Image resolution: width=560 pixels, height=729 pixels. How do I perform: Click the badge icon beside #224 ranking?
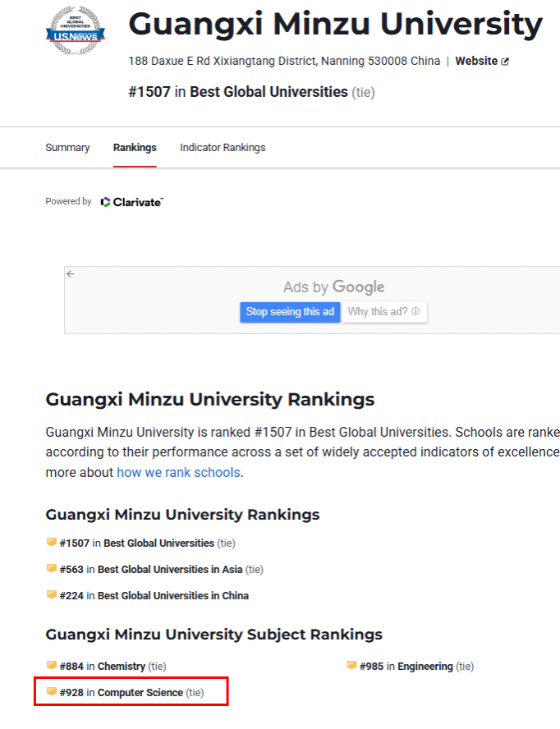[x=52, y=595]
